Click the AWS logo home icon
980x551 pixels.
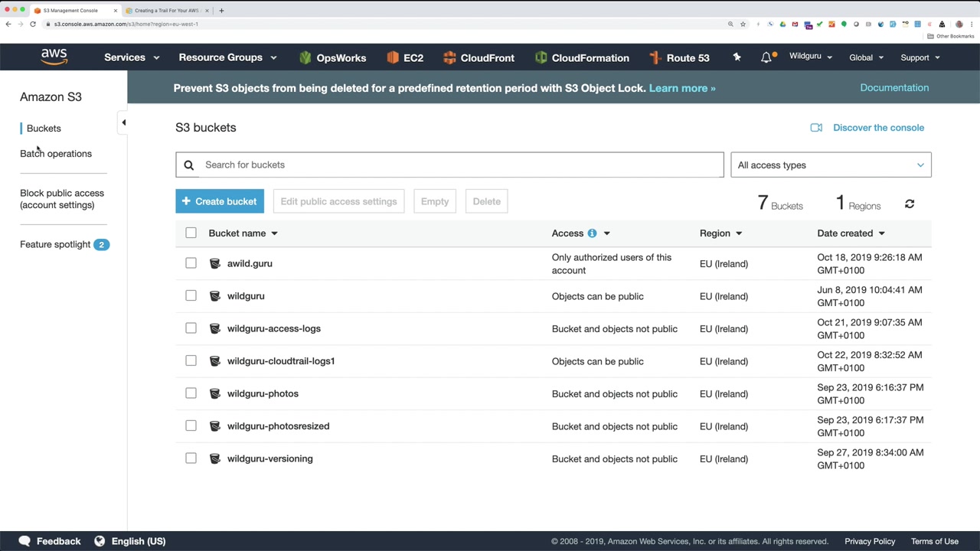point(54,57)
